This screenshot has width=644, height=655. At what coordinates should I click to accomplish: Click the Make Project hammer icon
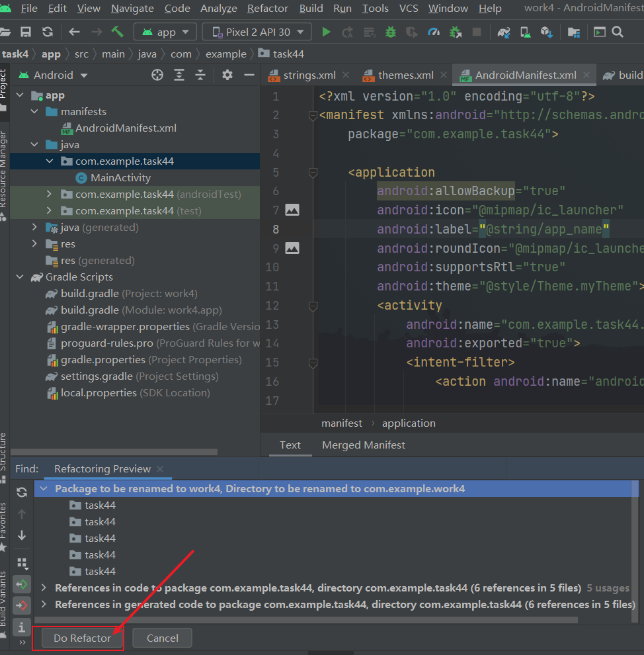click(x=117, y=32)
